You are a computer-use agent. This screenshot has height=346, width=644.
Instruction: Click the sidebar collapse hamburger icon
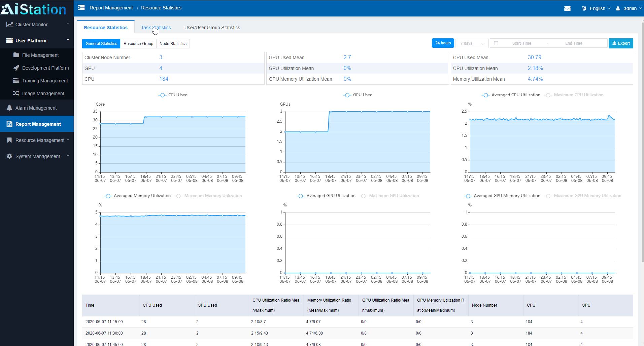click(81, 7)
